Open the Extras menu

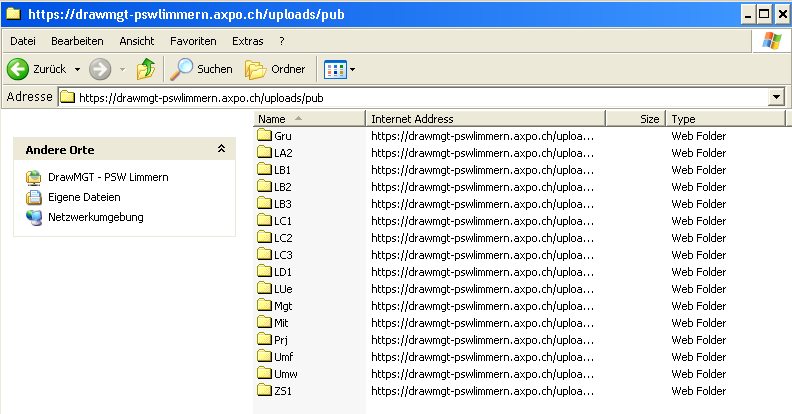248,41
